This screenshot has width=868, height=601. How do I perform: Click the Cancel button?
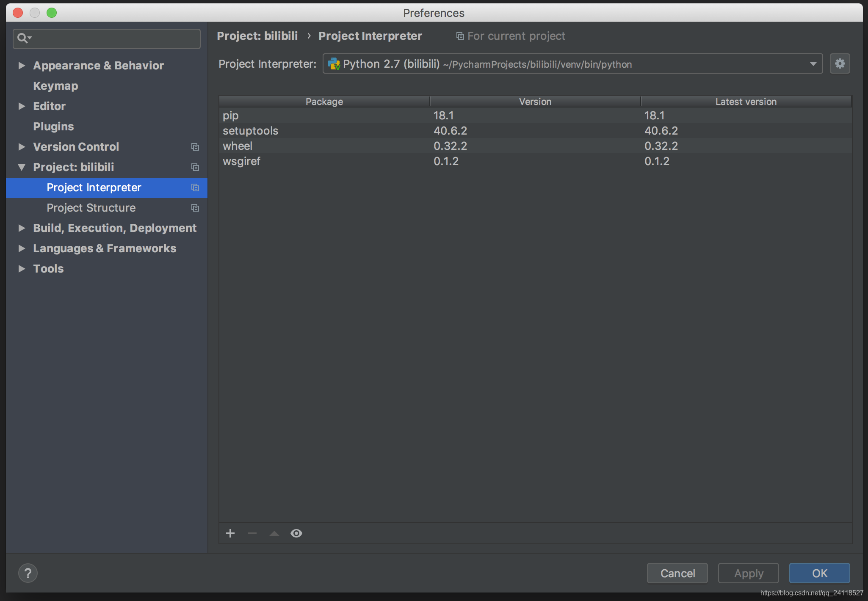point(677,573)
